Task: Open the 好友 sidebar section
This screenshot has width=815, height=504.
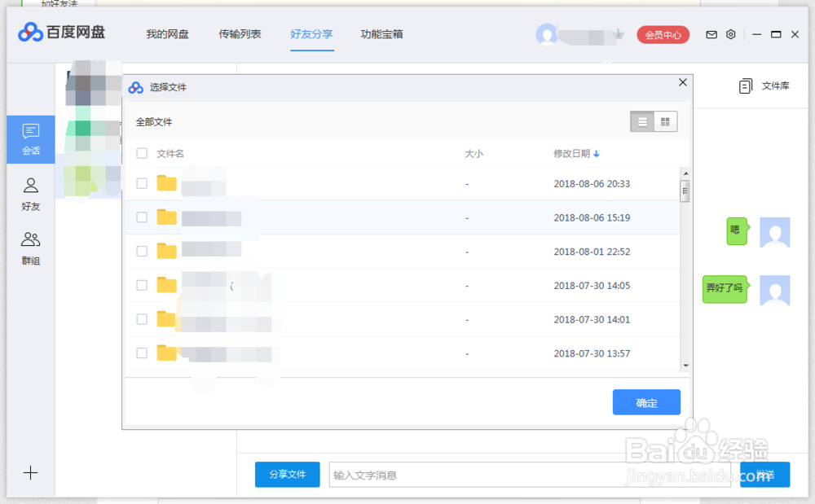Action: [30, 194]
